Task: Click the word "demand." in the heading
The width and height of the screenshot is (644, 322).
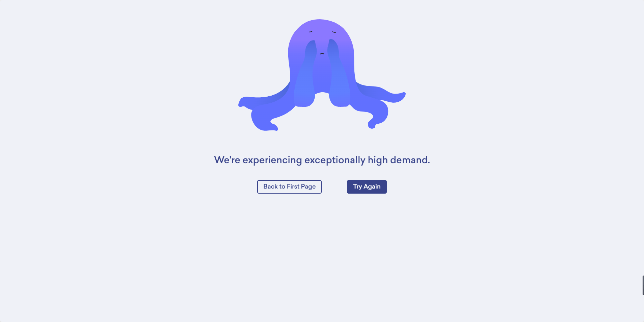Action: click(410, 160)
